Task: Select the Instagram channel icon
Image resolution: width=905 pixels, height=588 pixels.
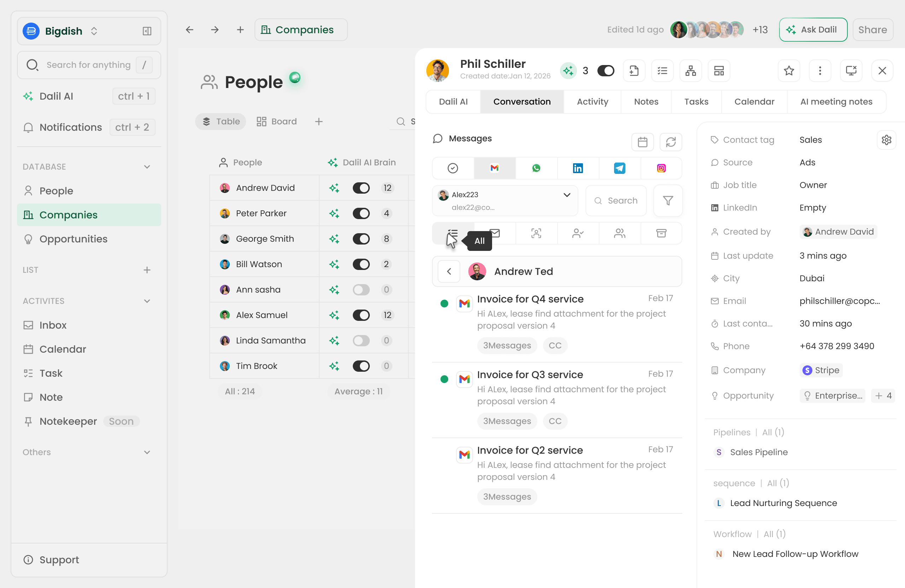Action: click(x=661, y=168)
